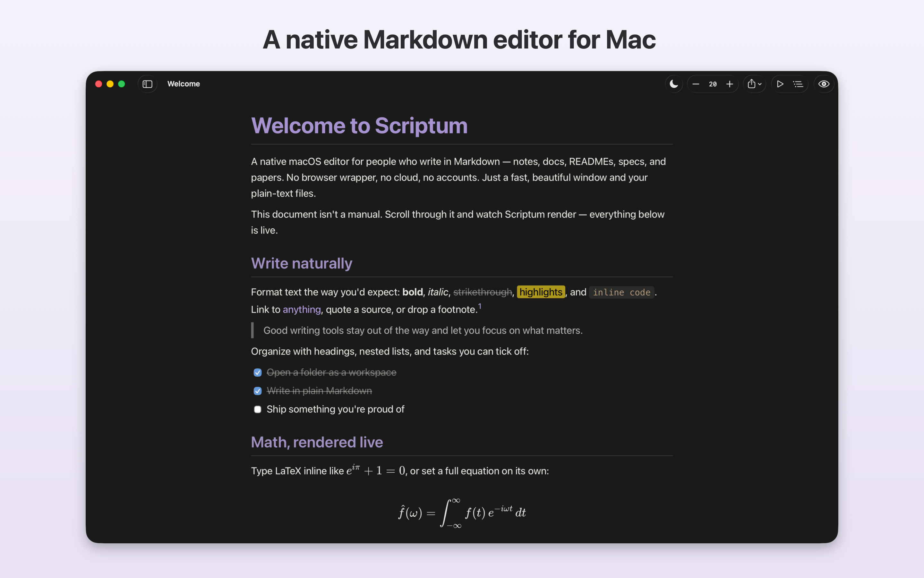Click the 'Welcome to Scriptum' heading
This screenshot has height=578, width=924.
coord(359,126)
